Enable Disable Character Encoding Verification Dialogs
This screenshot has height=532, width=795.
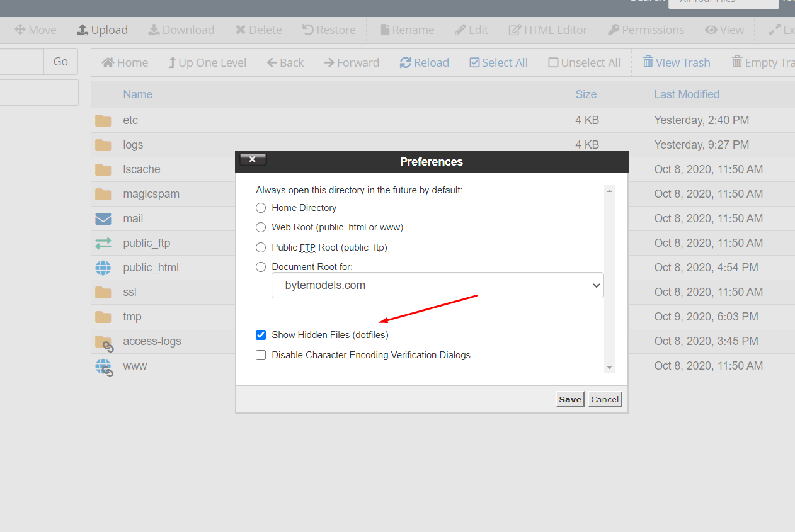pyautogui.click(x=261, y=355)
